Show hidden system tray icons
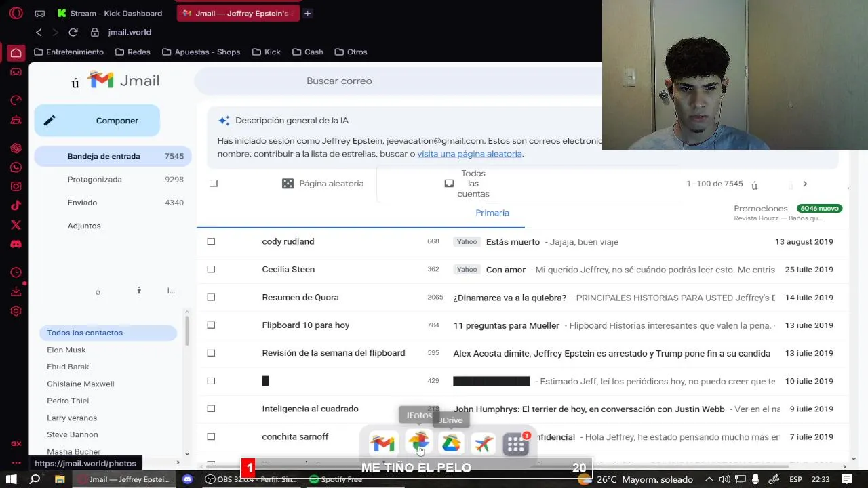The height and width of the screenshot is (488, 868). [x=709, y=479]
